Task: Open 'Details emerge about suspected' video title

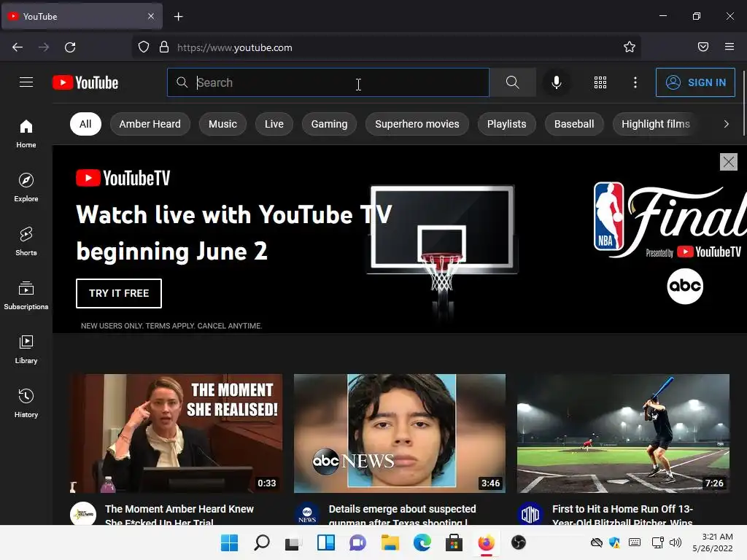Action: 402,514
